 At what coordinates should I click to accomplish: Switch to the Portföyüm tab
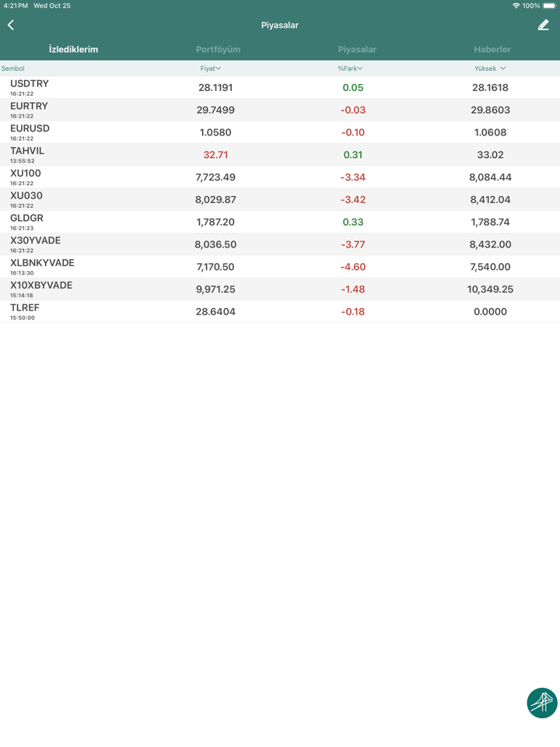point(218,49)
